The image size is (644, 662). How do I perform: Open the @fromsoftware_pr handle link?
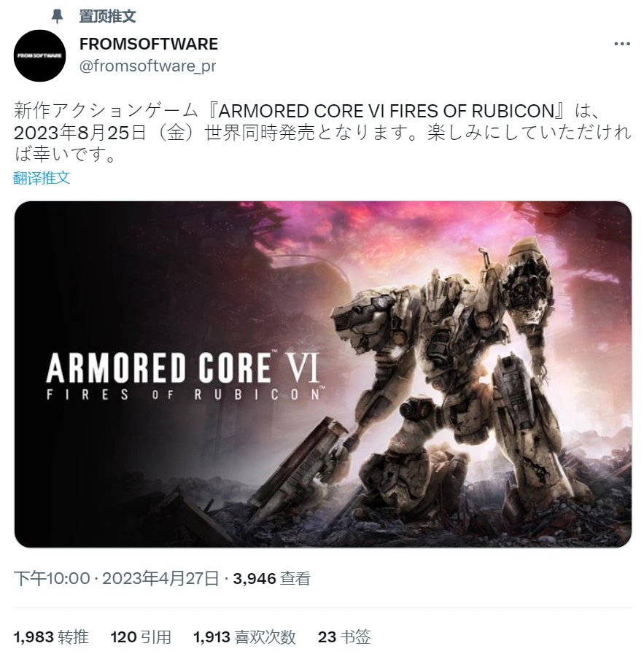148,66
